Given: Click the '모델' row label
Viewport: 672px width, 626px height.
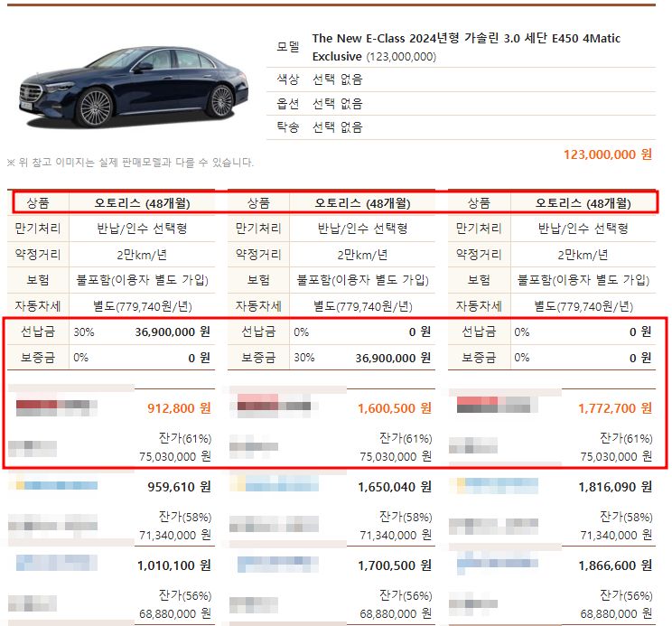Looking at the screenshot, I should 287,47.
